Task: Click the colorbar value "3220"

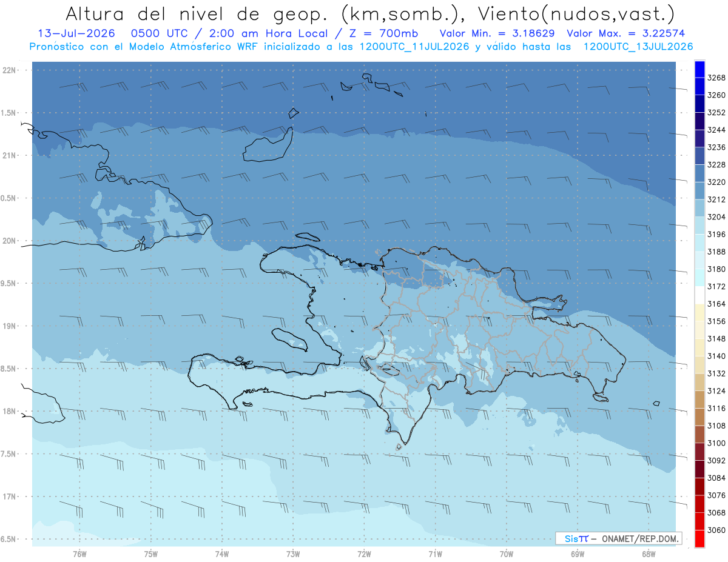Action: coord(716,182)
